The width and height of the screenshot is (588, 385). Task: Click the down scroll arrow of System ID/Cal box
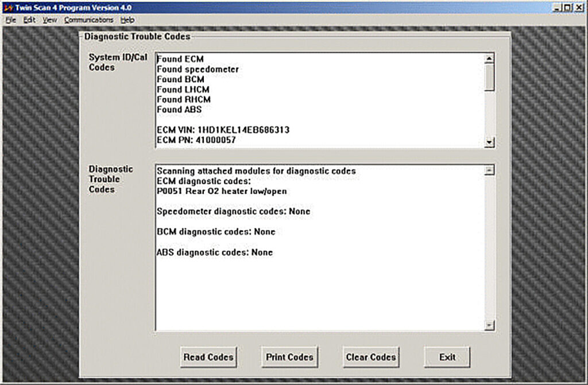(x=489, y=142)
